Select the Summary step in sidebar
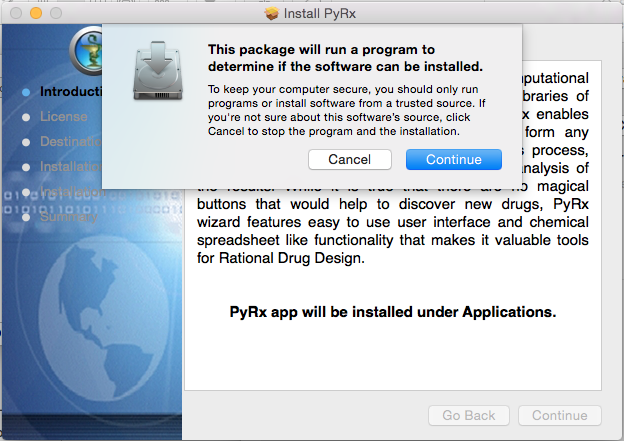624x441 pixels. click(60, 217)
